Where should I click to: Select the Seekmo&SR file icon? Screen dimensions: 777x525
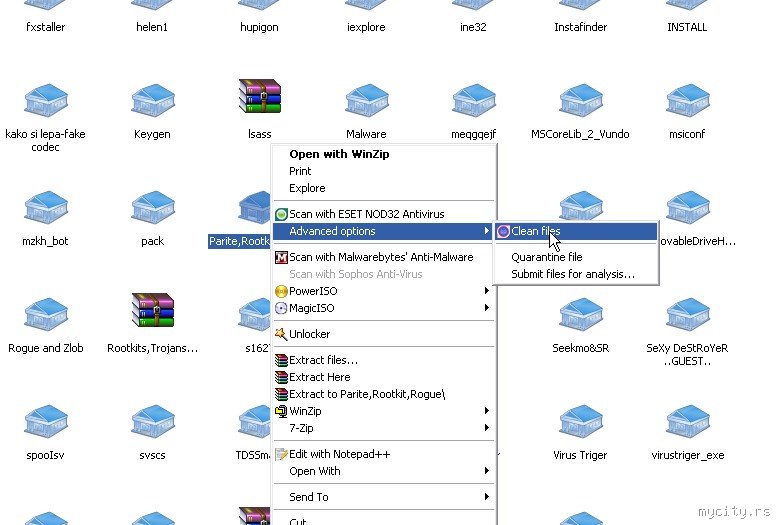pos(581,314)
